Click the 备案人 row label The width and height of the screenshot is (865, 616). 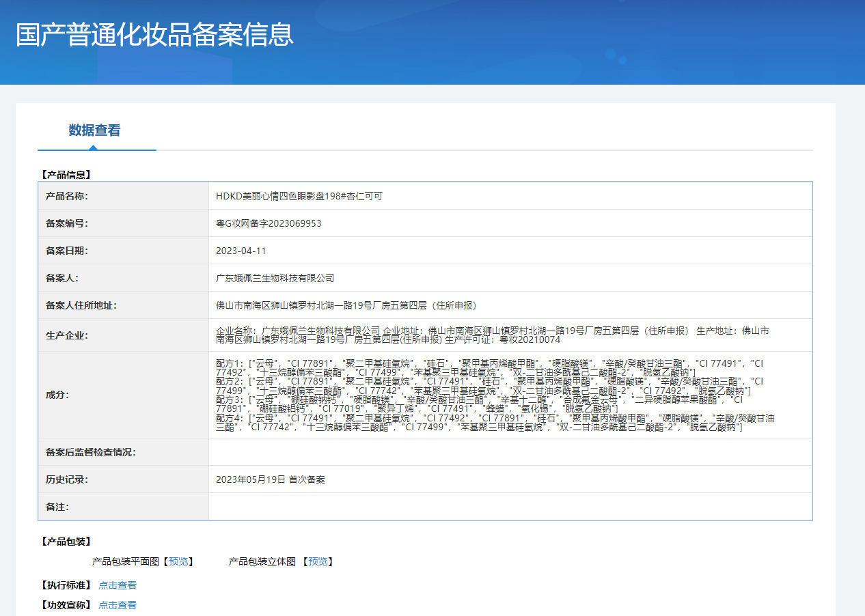62,278
